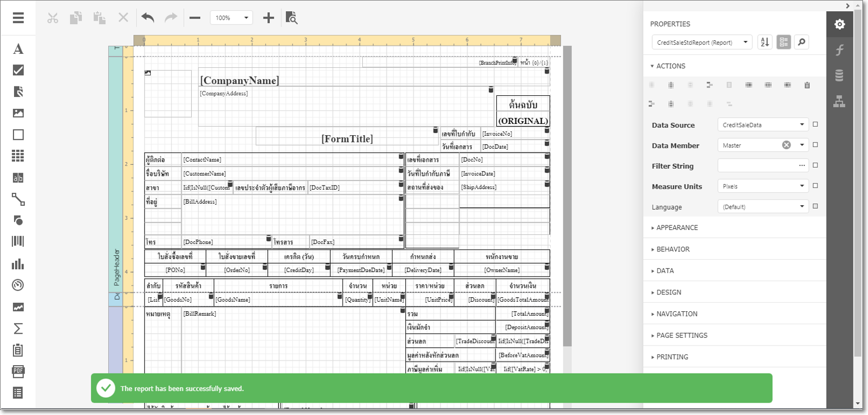
Task: Click the Delete X toolbar icon
Action: 123,18
